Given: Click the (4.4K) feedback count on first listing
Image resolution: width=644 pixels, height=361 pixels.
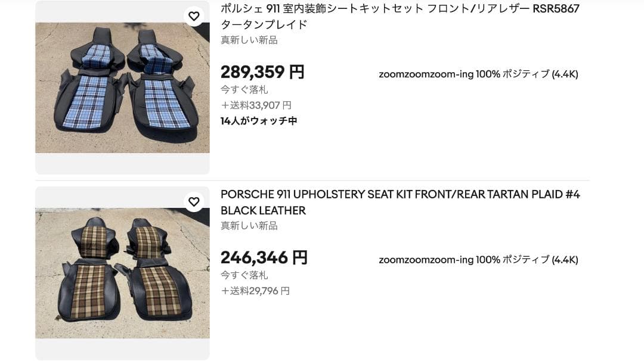Looking at the screenshot, I should click(x=565, y=74).
